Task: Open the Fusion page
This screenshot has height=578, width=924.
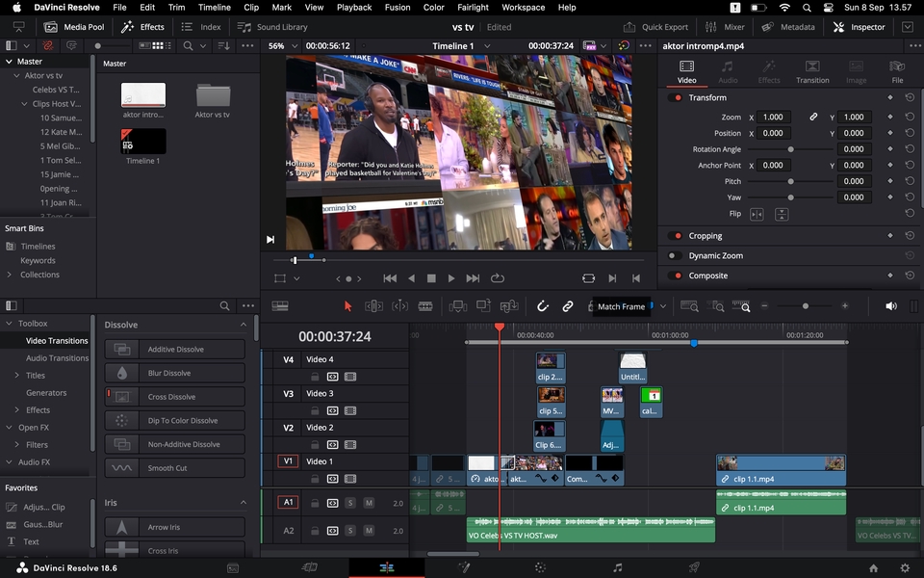Action: tap(464, 568)
